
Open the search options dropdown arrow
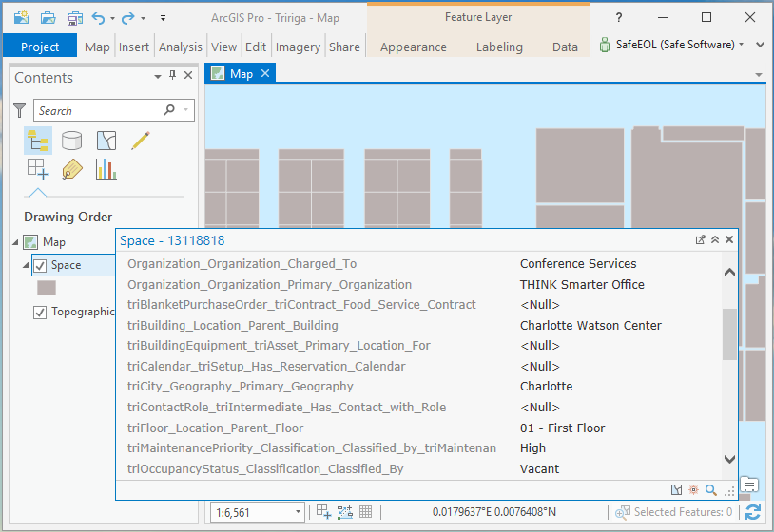(x=186, y=109)
